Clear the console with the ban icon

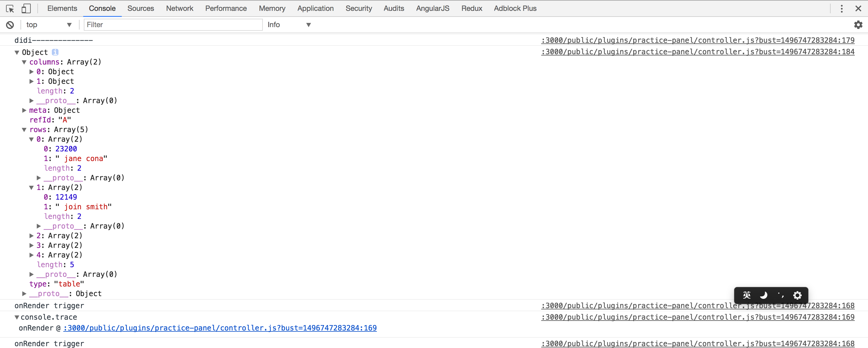pyautogui.click(x=10, y=25)
